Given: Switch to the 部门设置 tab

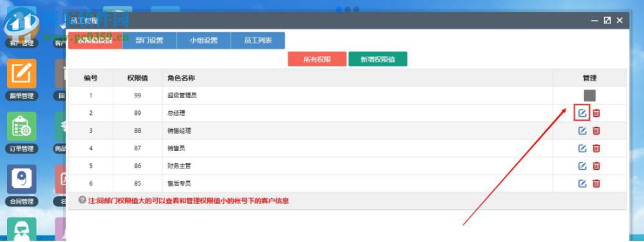Looking at the screenshot, I should click(x=149, y=41).
